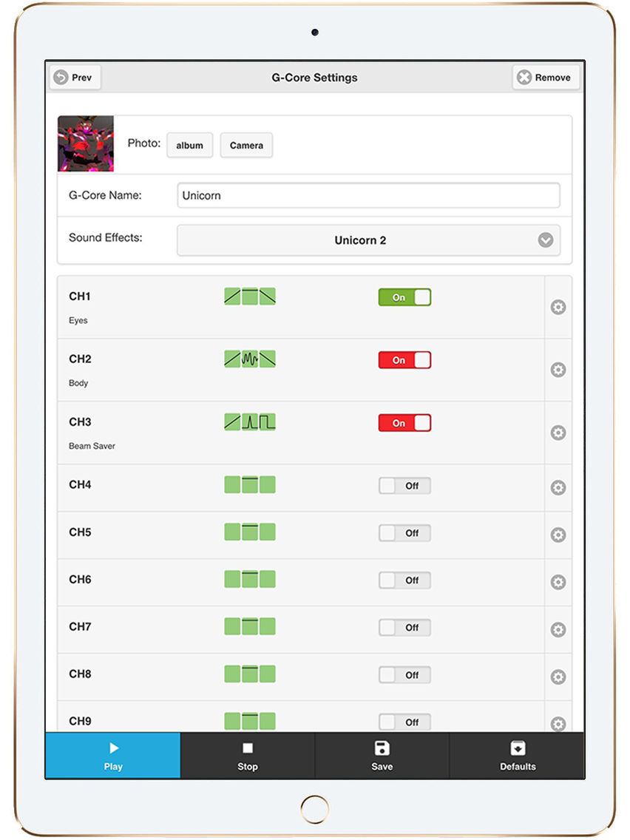The width and height of the screenshot is (630, 840).
Task: Click the Unicorn photo thumbnail
Action: pyautogui.click(x=86, y=143)
